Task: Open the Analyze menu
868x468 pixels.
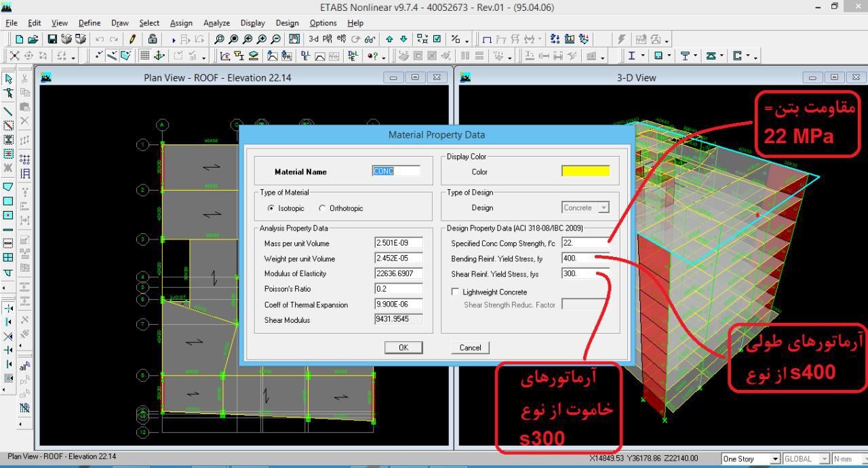Action: coord(216,23)
